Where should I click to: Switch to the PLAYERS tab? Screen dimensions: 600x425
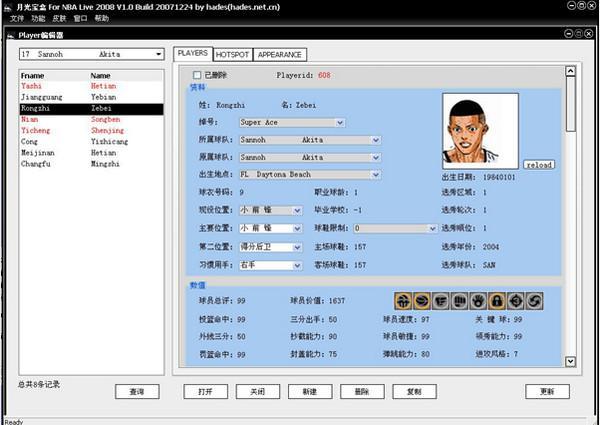click(193, 54)
